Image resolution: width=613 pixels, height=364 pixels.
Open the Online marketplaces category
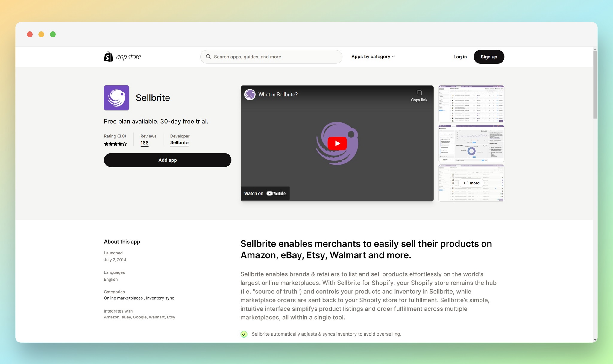(123, 298)
